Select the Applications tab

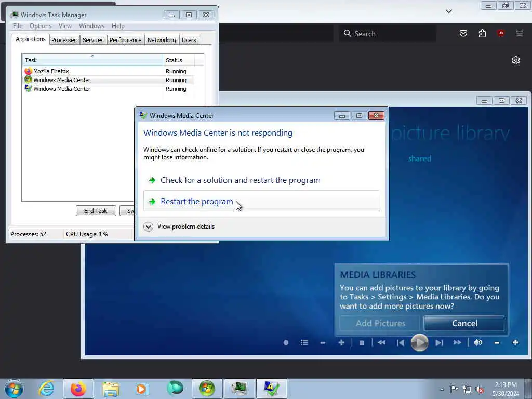click(31, 39)
